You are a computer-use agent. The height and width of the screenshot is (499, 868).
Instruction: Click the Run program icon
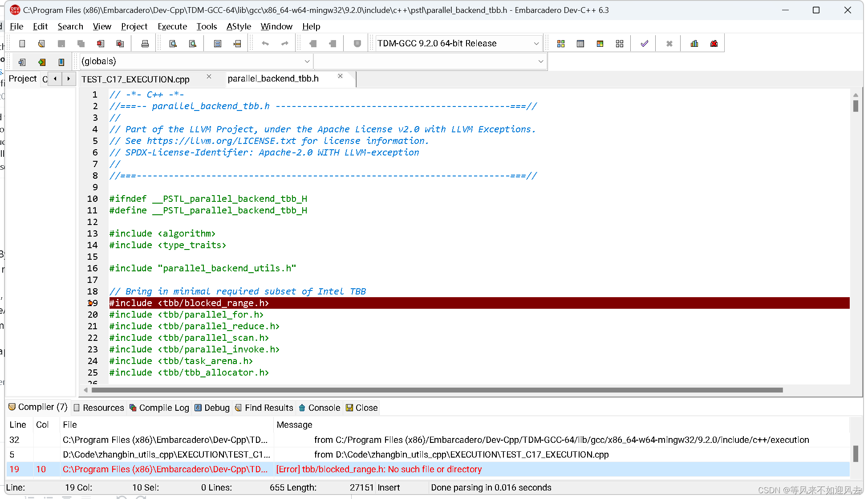click(x=580, y=44)
